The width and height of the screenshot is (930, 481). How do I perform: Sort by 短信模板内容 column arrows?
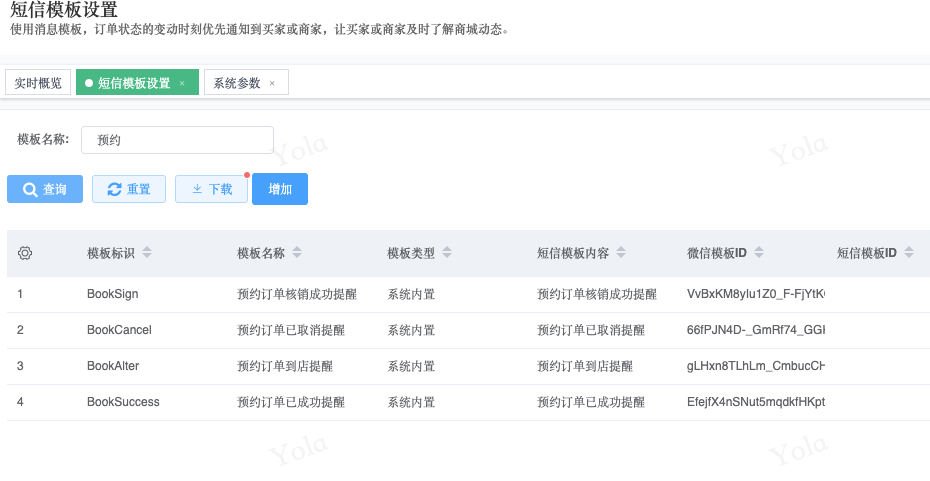coord(620,253)
